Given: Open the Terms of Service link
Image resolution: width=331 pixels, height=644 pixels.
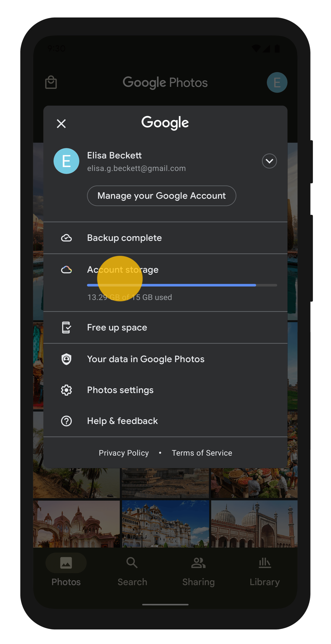Looking at the screenshot, I should pyautogui.click(x=202, y=453).
